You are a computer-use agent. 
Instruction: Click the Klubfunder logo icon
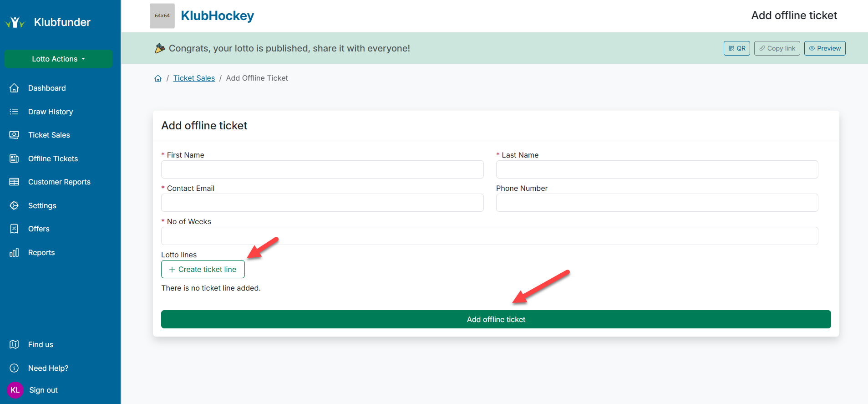pos(15,22)
